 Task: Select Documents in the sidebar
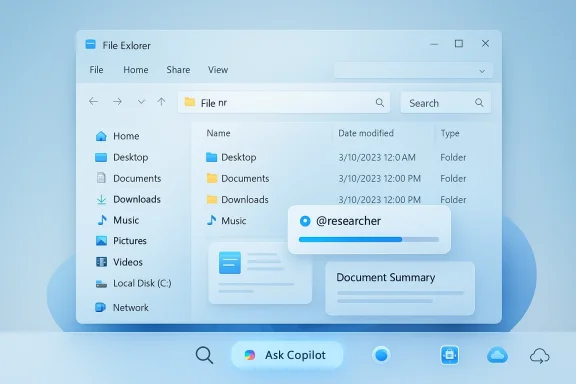(x=128, y=178)
